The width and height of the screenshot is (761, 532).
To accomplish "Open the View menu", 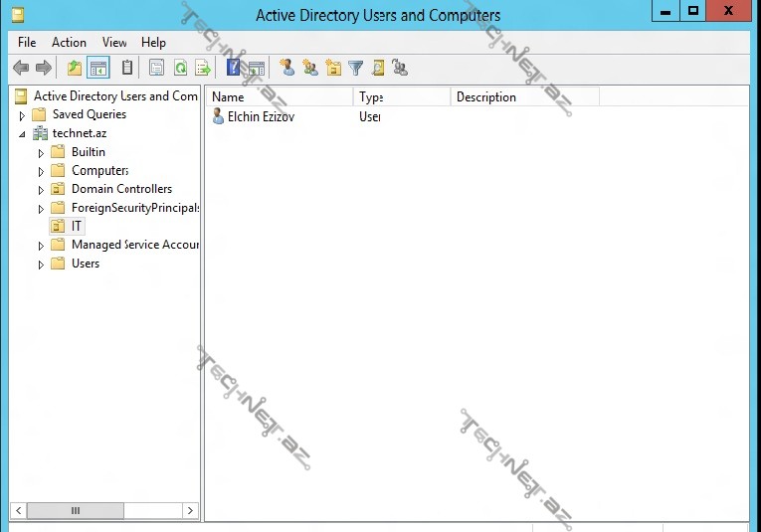I will (114, 43).
